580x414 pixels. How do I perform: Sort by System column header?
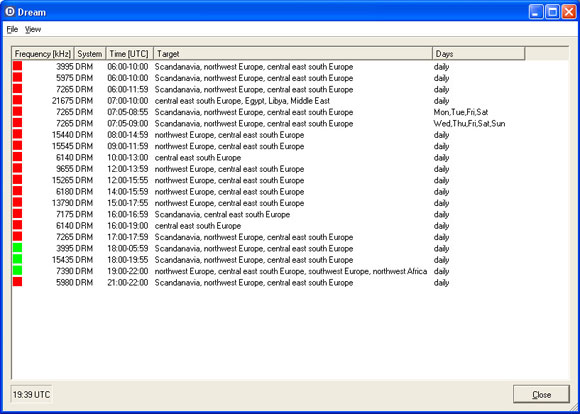click(90, 54)
